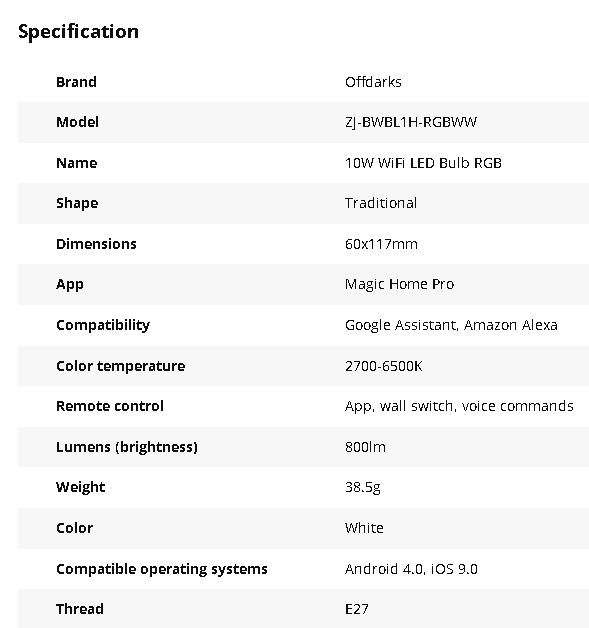This screenshot has width=589, height=628.
Task: Click the Android 4.0, iOS 9.0 value
Action: [x=411, y=569]
